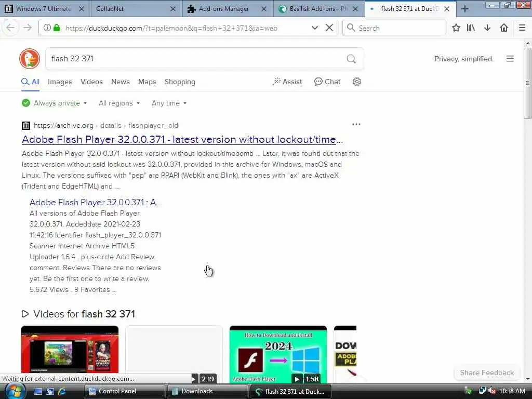Screen dimensions: 532x399
Task: Switch to Control Panel in taskbar
Action: pyautogui.click(x=124, y=391)
